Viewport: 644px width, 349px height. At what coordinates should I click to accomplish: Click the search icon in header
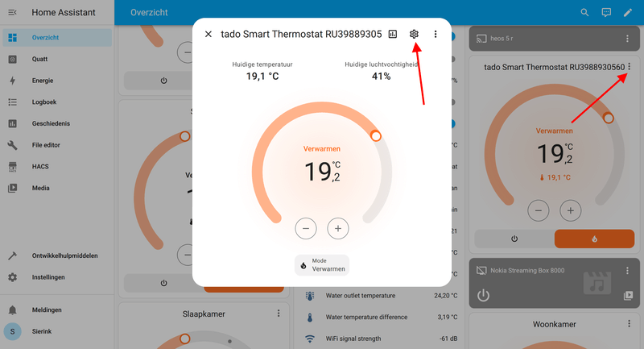[x=584, y=12]
